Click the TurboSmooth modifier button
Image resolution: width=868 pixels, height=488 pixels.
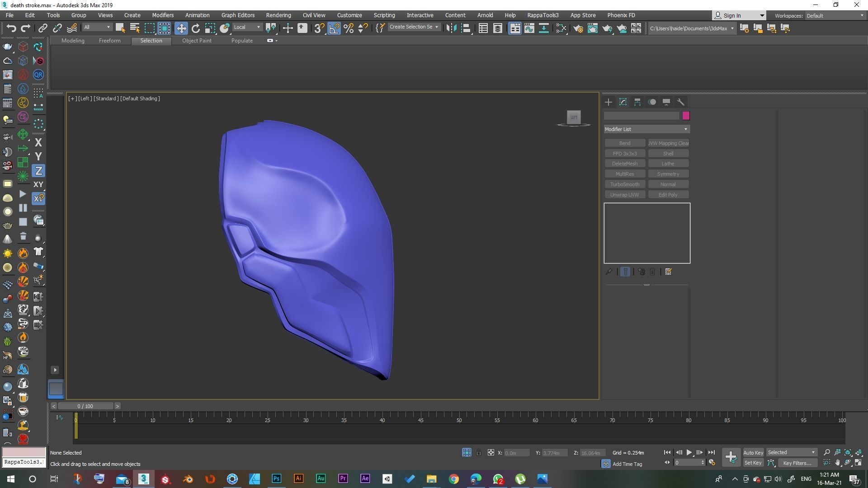[625, 184]
